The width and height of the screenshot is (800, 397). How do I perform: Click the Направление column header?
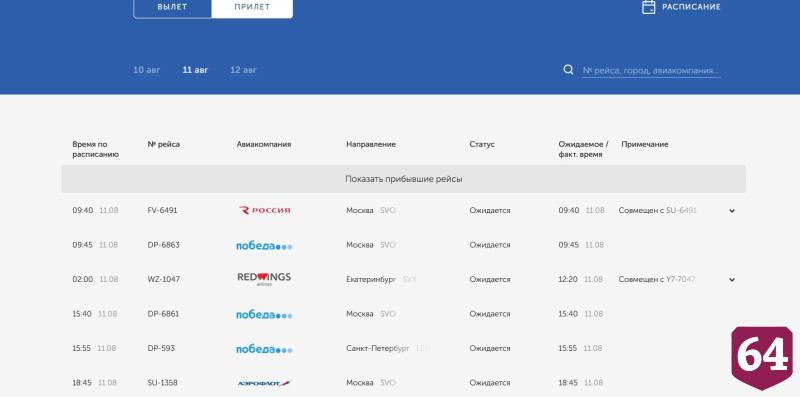pyautogui.click(x=371, y=144)
